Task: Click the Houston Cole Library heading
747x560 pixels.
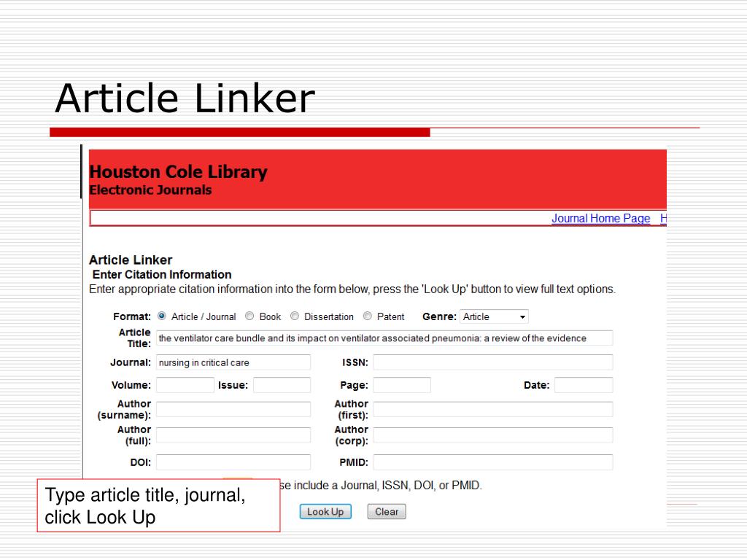Action: coord(178,171)
